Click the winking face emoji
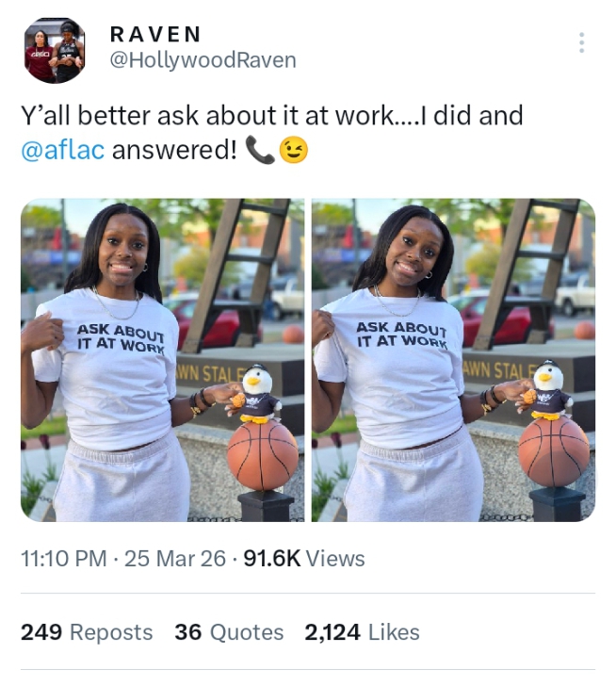616x686 pixels. (294, 150)
